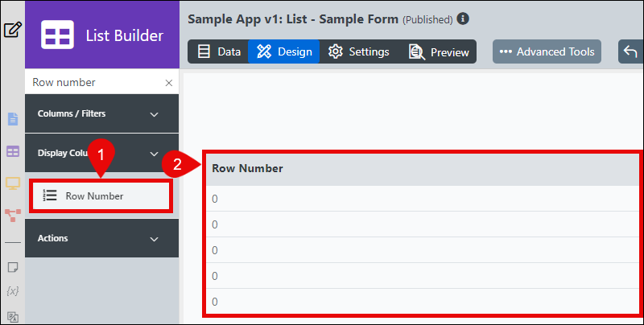Viewport: 644px width, 325px height.
Task: Select the purple list grid sidebar icon
Action: (x=13, y=151)
